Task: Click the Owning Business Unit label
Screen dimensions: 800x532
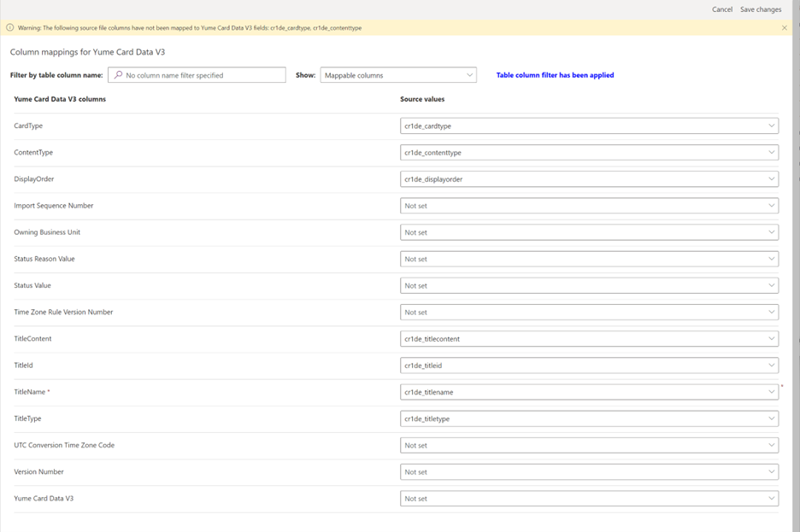Action: [x=47, y=232]
